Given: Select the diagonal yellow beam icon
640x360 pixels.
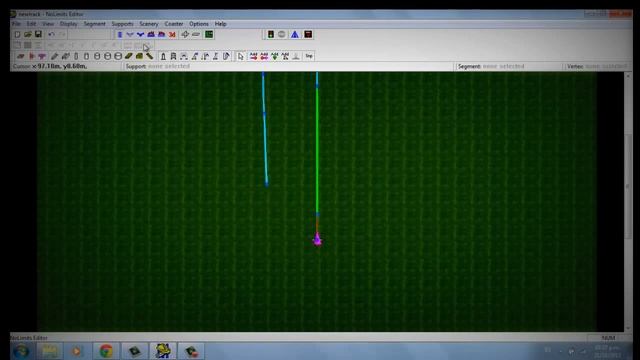Looking at the screenshot, I should tap(150, 56).
